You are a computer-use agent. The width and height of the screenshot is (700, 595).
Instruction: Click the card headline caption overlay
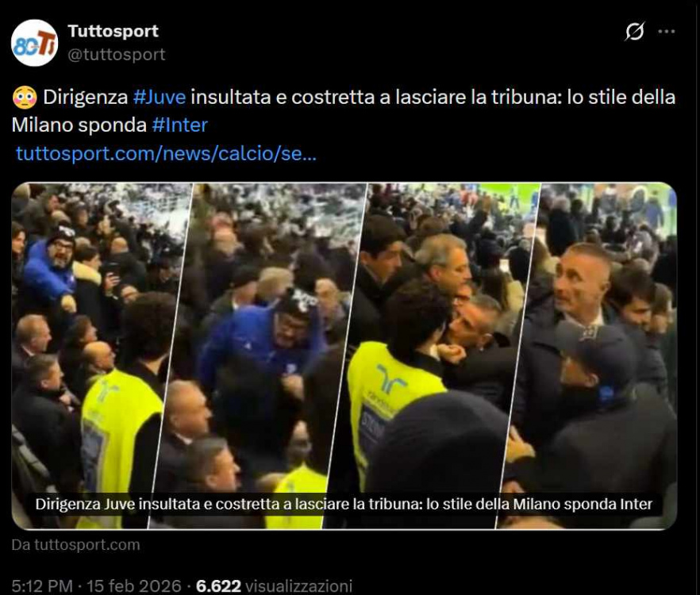pyautogui.click(x=344, y=504)
